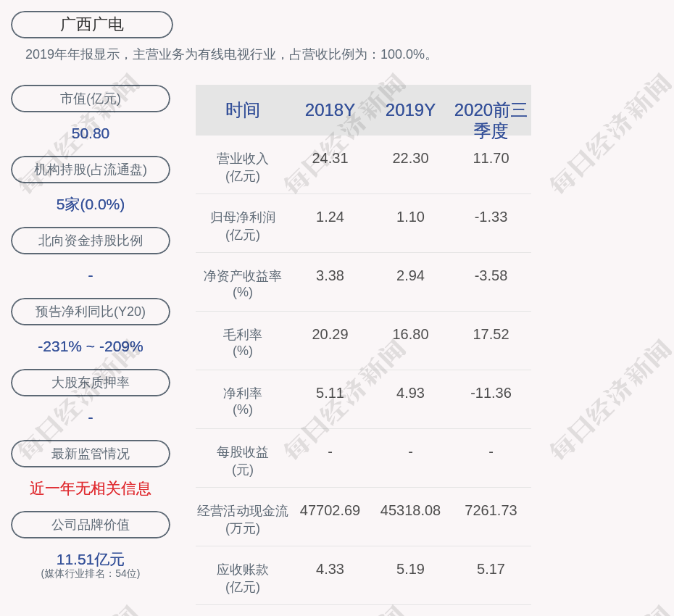Select the market value 50.80
The width and height of the screenshot is (674, 616).
pyautogui.click(x=91, y=133)
